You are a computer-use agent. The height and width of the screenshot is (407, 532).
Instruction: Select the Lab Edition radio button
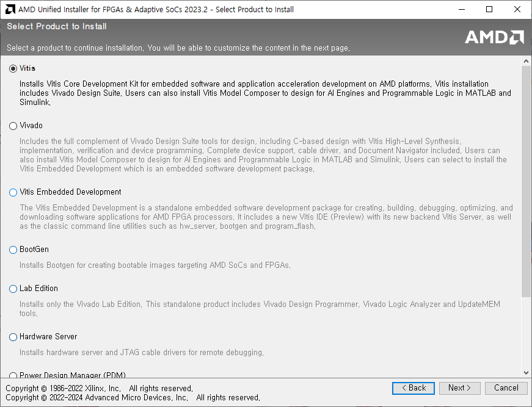[13, 289]
